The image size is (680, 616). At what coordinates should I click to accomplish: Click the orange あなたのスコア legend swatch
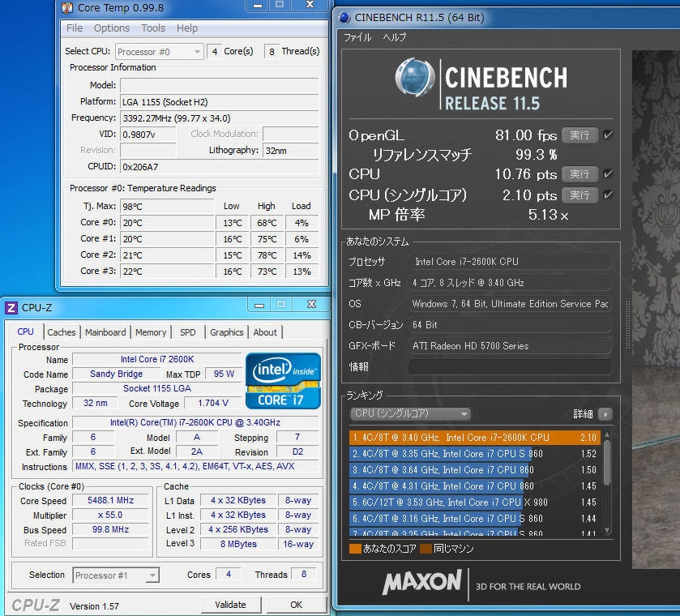[x=355, y=549]
